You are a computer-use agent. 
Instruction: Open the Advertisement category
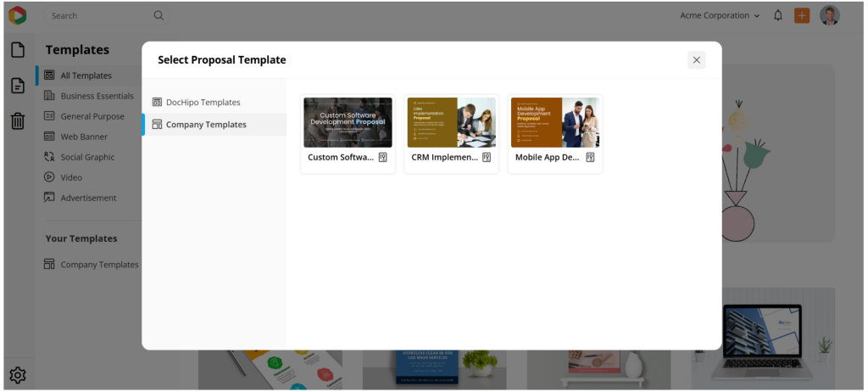(x=81, y=198)
